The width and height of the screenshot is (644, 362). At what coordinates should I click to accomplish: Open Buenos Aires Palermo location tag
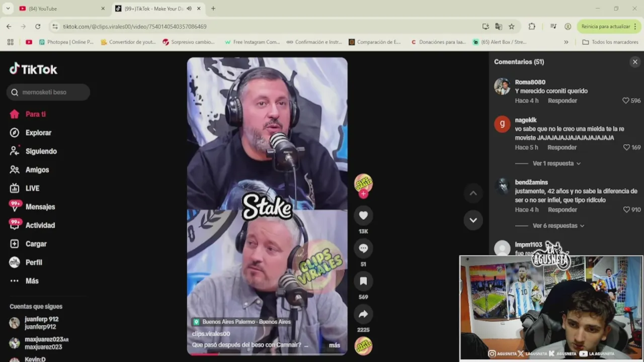pyautogui.click(x=242, y=322)
